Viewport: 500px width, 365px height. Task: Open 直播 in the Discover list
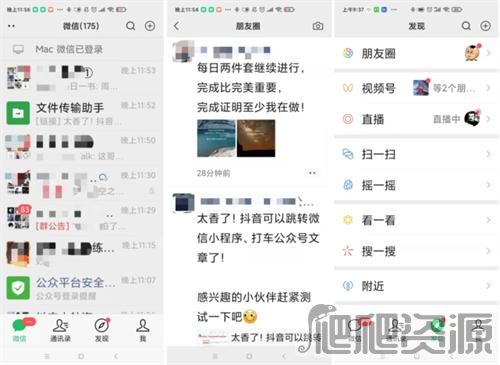point(417,119)
